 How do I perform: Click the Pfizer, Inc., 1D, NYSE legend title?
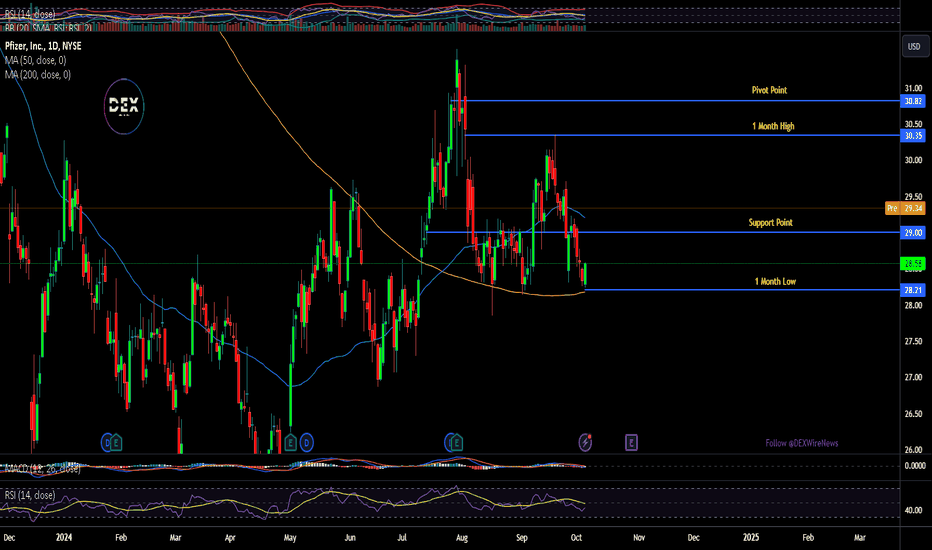(x=43, y=46)
